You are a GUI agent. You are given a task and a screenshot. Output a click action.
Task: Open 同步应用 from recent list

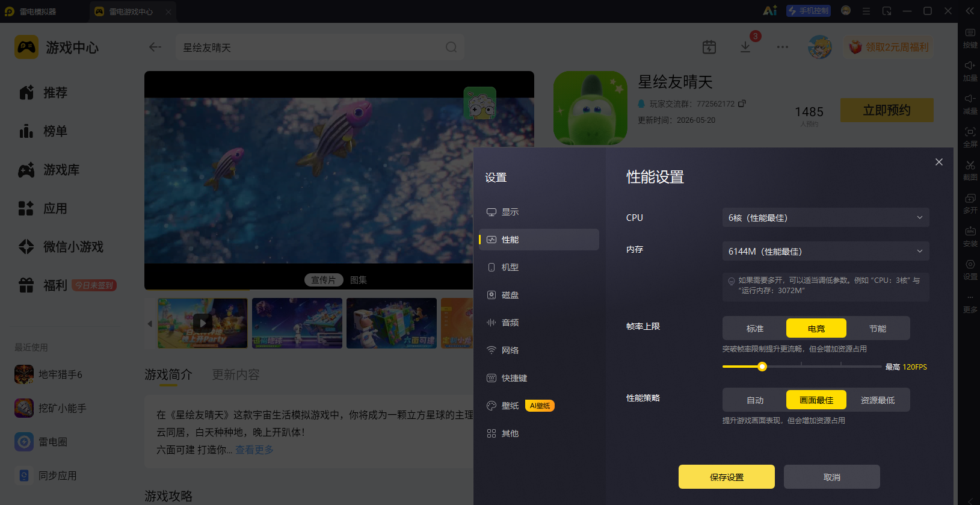tap(46, 476)
